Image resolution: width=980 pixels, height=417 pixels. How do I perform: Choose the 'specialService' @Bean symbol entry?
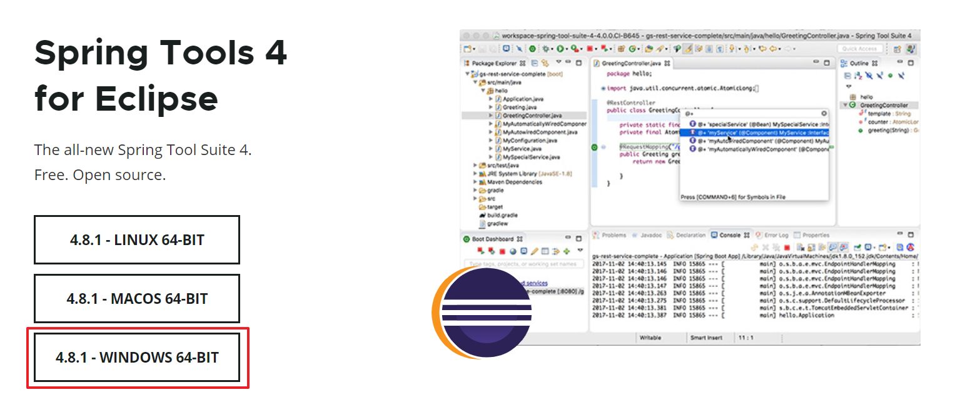(758, 124)
